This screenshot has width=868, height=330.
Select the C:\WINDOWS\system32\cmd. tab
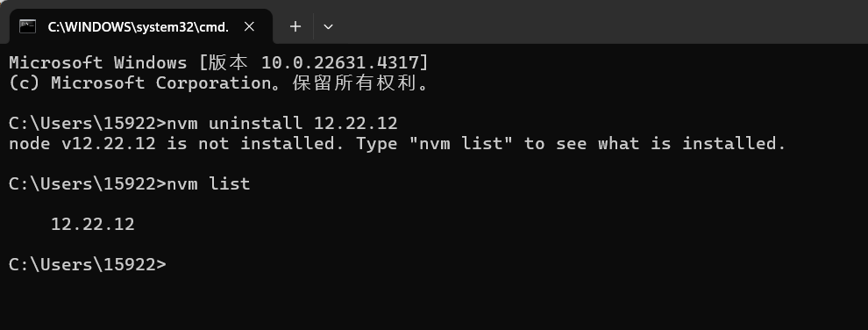point(140,26)
